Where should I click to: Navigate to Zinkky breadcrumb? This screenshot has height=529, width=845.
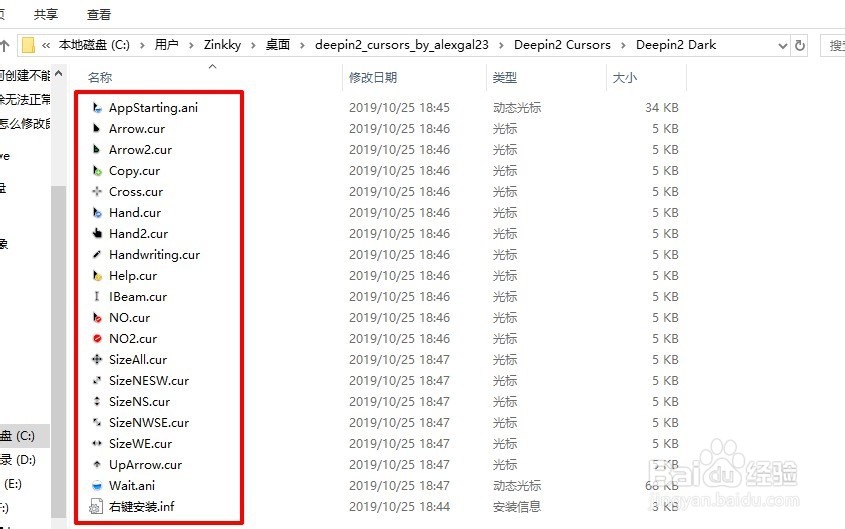222,45
